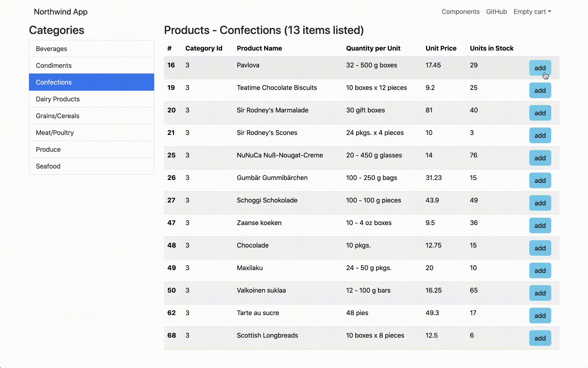The width and height of the screenshot is (588, 368).
Task: Add Pavlova to the cart
Action: click(540, 68)
